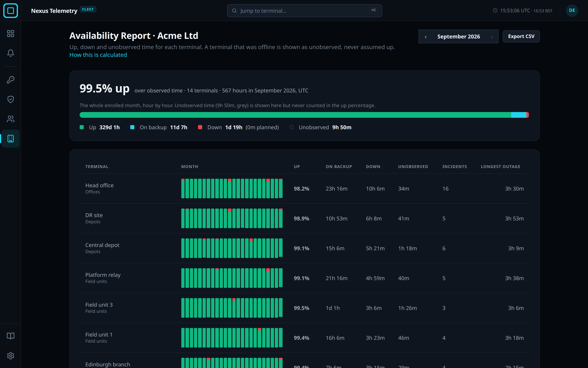This screenshot has height=368, width=588.
Task: Open alerts bell icon in sidebar
Action: tap(10, 53)
